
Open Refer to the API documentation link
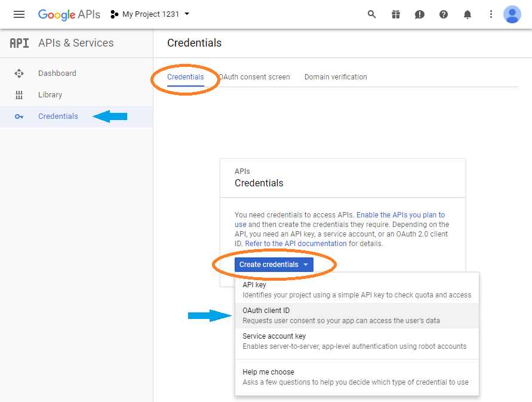click(296, 244)
